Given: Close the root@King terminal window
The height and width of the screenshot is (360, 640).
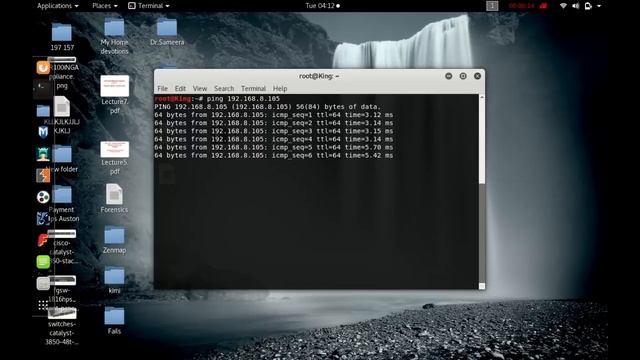Looking at the screenshot, I should click(x=477, y=76).
